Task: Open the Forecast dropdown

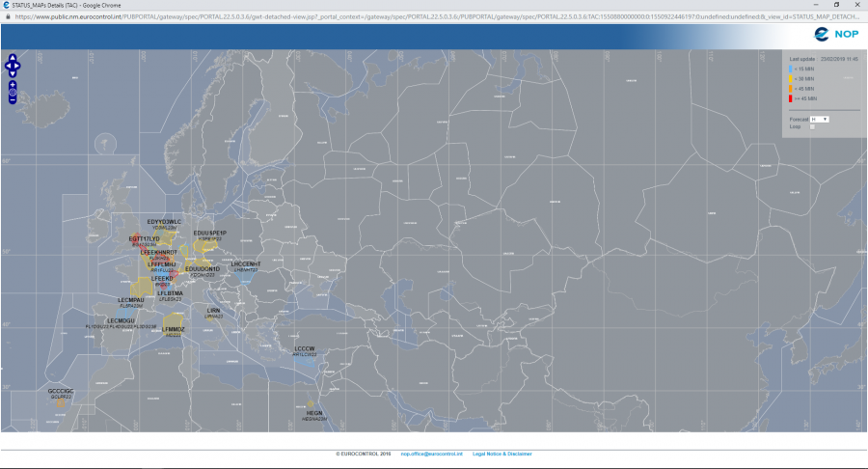Action: (820, 119)
